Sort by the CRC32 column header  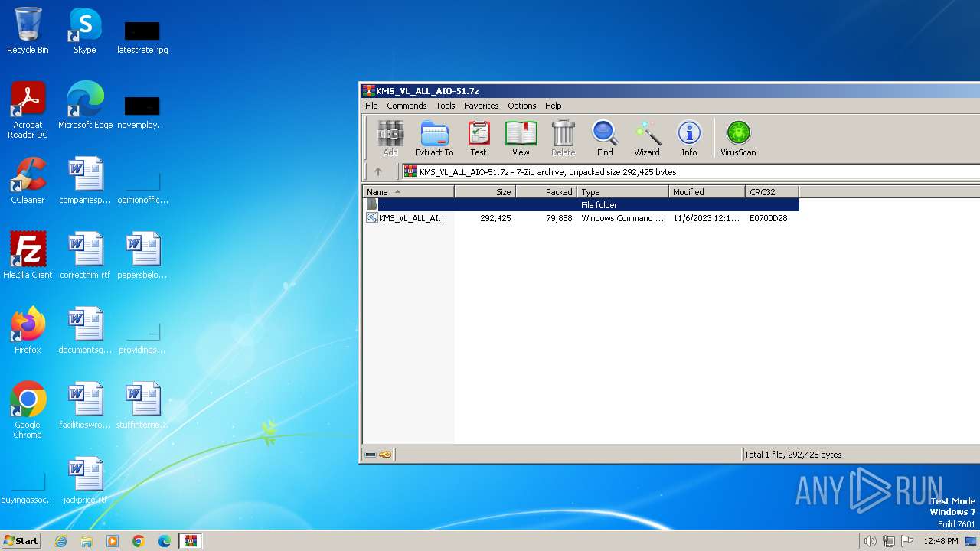(773, 191)
